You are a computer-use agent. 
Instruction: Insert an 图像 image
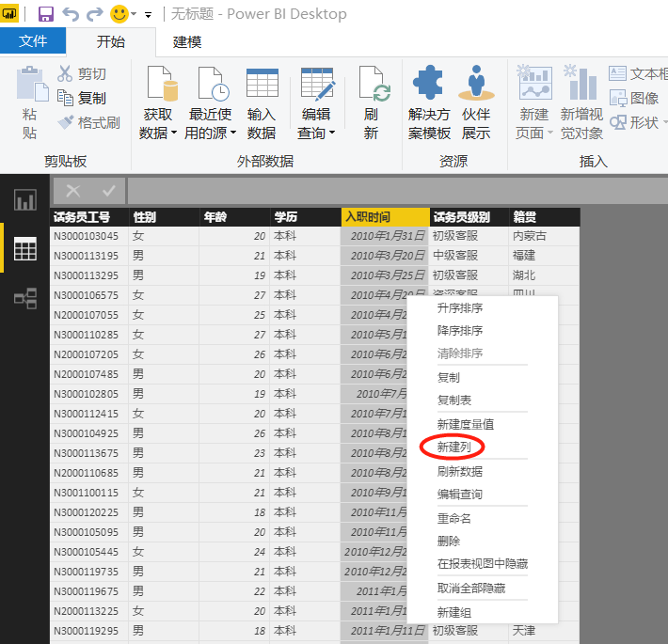[634, 98]
